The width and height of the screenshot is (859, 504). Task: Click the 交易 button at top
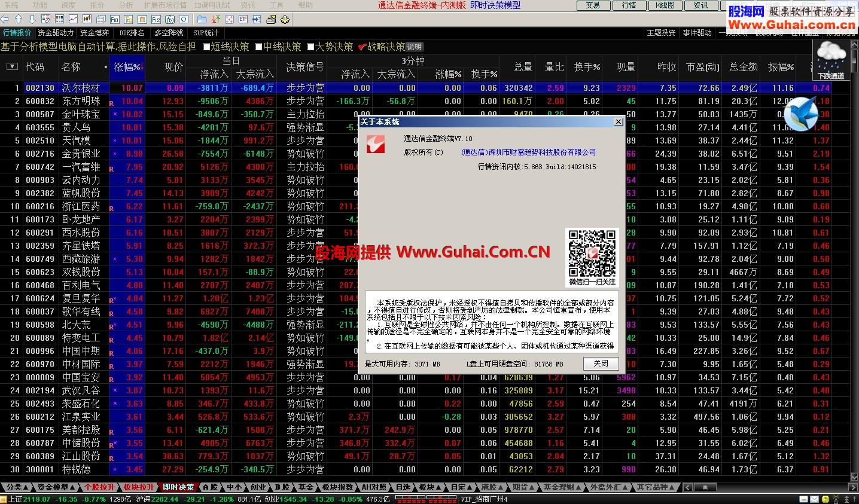click(x=593, y=5)
